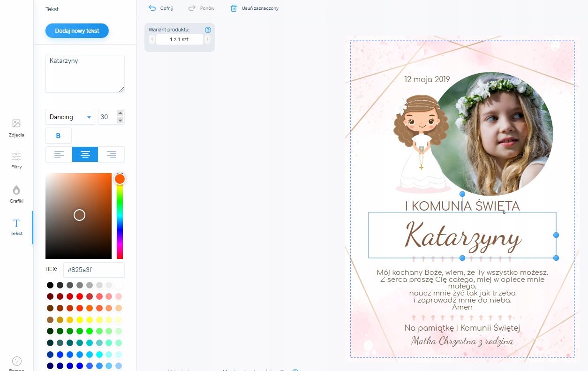Click the Cofnij undo arrow
The width and height of the screenshot is (588, 371).
[x=152, y=8]
